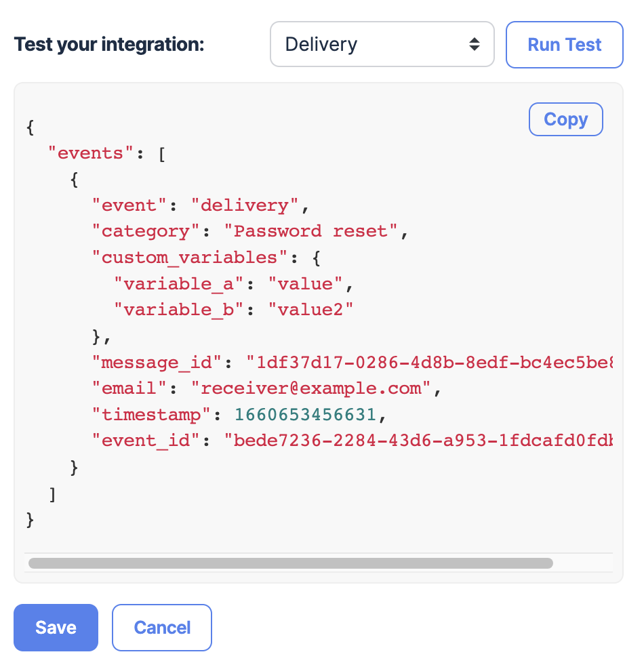Click the receiver@example.com email value
The image size is (644, 669).
click(311, 389)
